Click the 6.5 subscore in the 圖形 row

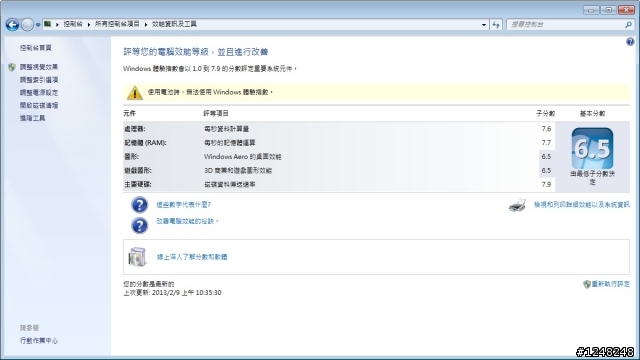pyautogui.click(x=546, y=157)
